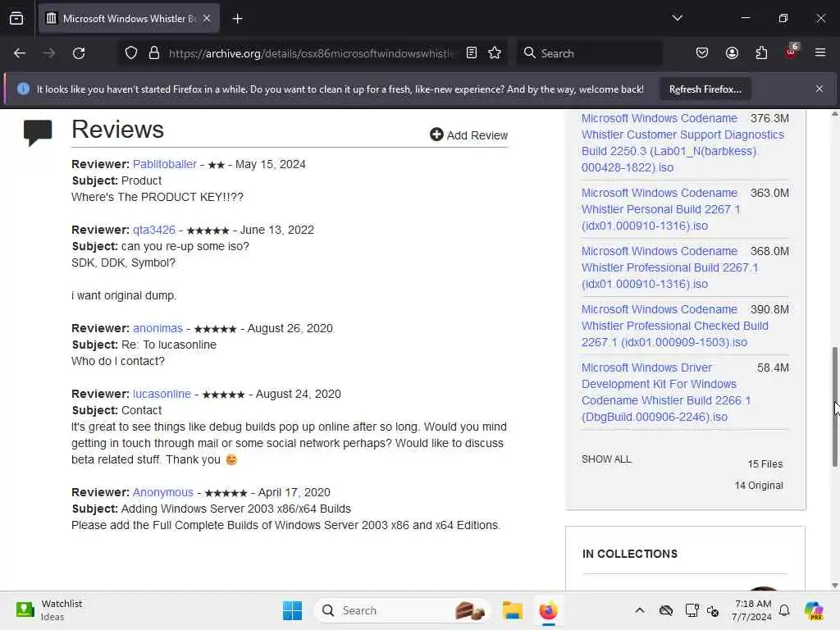
Task: Toggle Reader View icon
Action: coord(472,53)
